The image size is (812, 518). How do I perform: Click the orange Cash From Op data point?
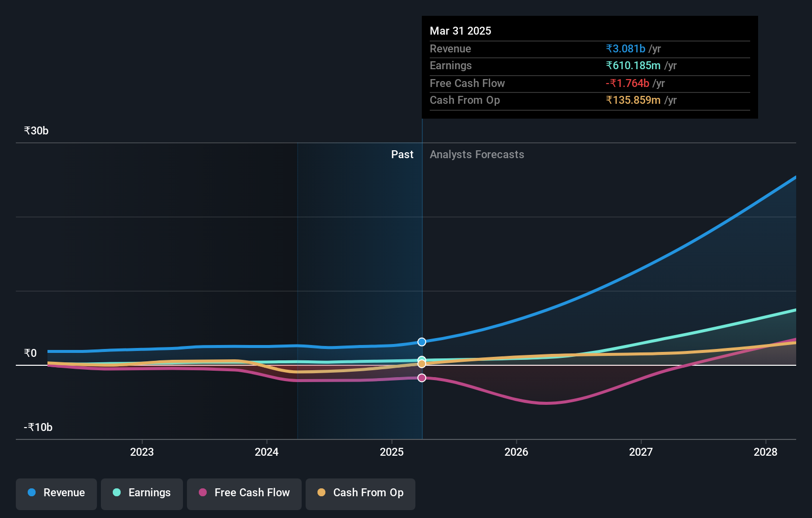(x=422, y=364)
